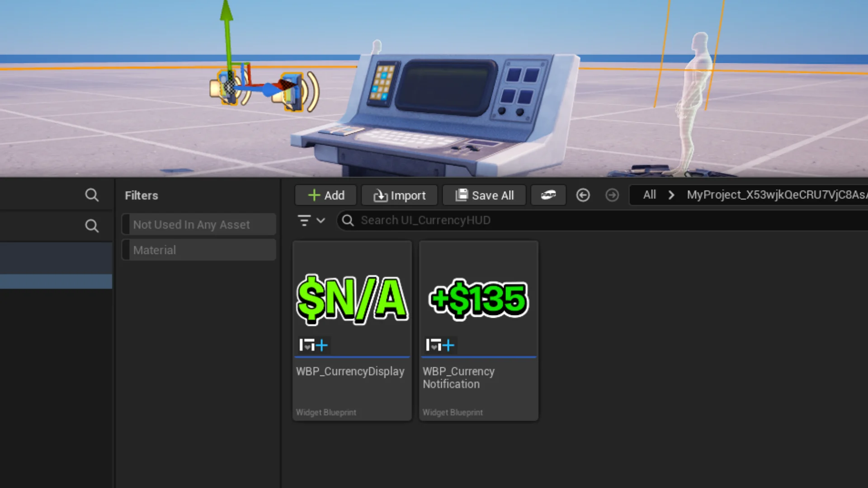Click the Fortnite content icon button beside Save All
This screenshot has width=868, height=488.
(548, 195)
